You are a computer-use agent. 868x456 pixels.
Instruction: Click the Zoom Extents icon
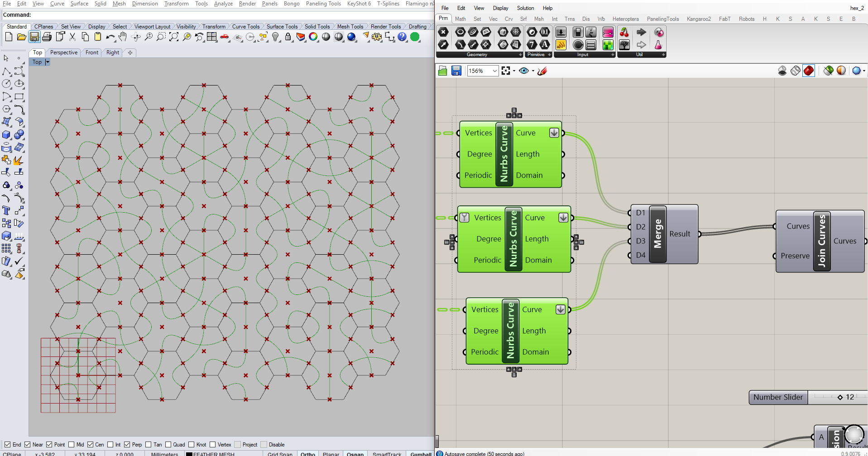[173, 37]
